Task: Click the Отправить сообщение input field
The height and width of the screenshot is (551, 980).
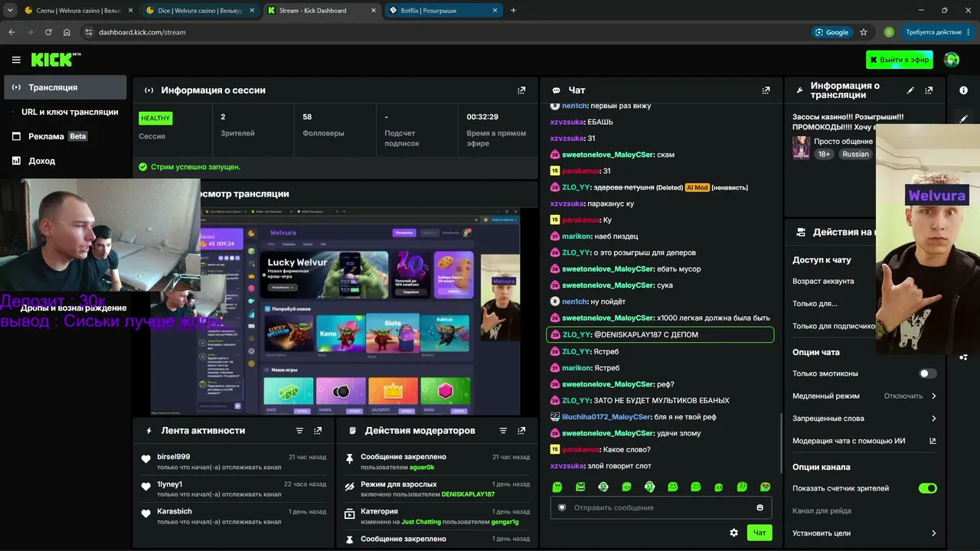Action: coord(661,507)
